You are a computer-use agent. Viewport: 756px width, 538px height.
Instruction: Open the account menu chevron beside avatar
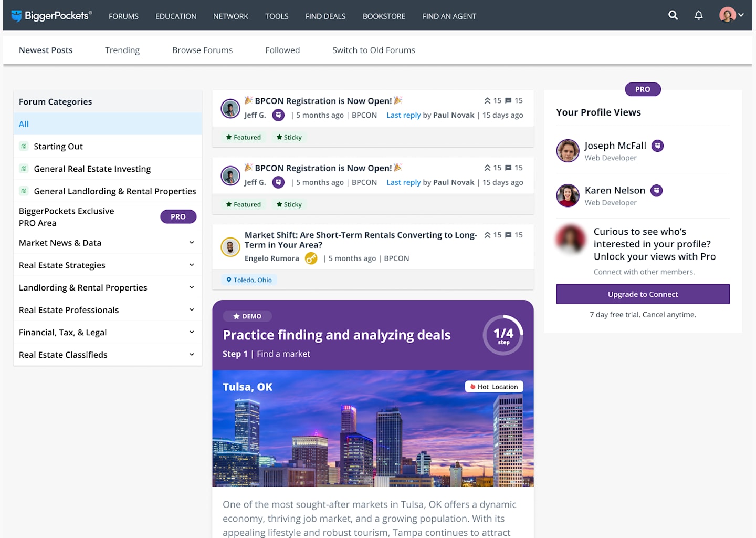click(x=741, y=15)
